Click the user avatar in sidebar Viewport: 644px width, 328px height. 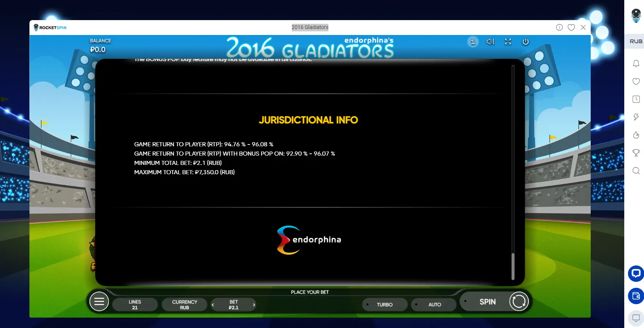pos(636,16)
